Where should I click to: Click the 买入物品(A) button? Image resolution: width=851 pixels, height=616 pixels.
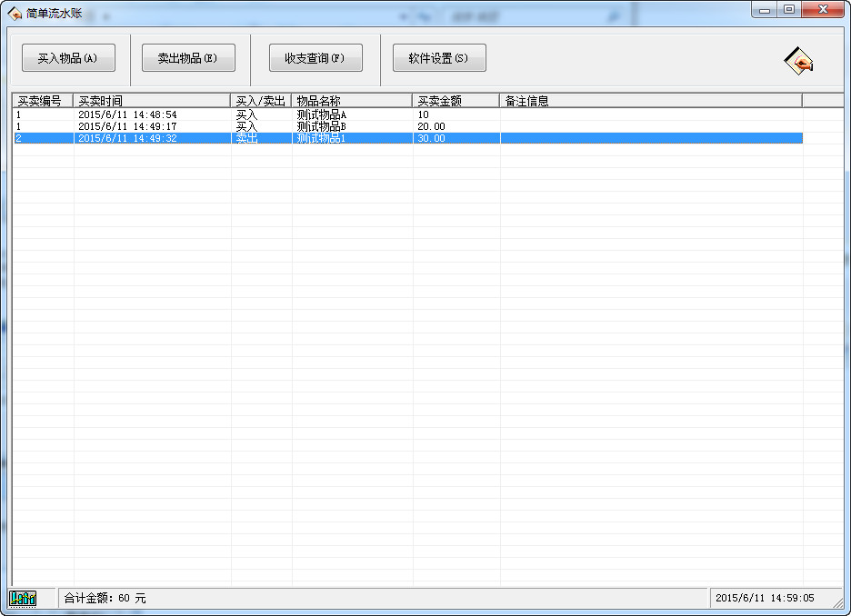(x=68, y=58)
